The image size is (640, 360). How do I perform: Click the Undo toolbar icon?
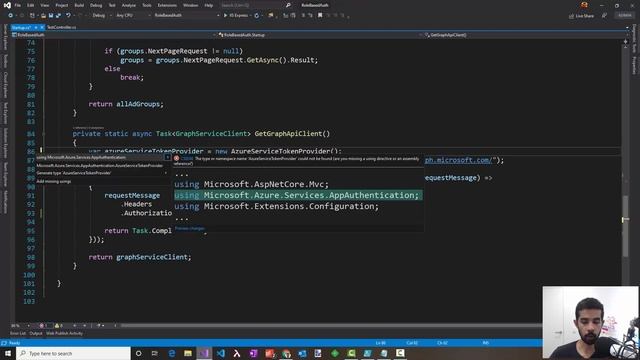click(x=68, y=16)
